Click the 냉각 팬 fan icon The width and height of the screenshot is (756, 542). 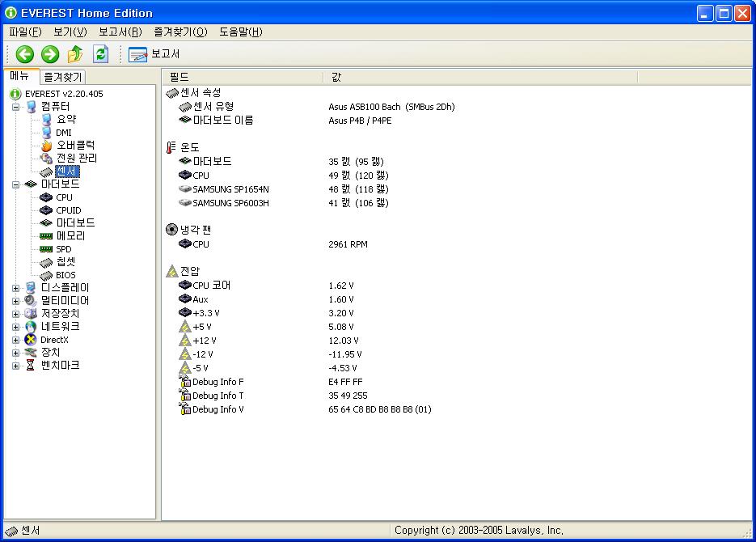click(x=171, y=230)
